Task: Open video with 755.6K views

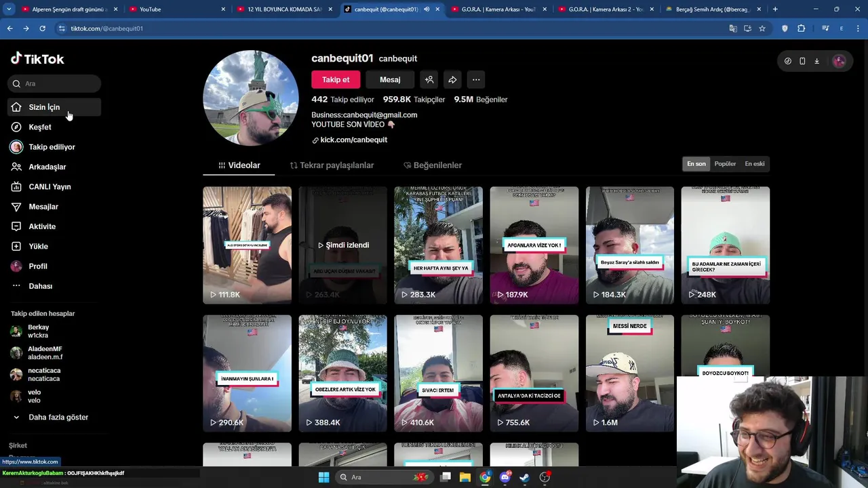Action: click(x=534, y=373)
